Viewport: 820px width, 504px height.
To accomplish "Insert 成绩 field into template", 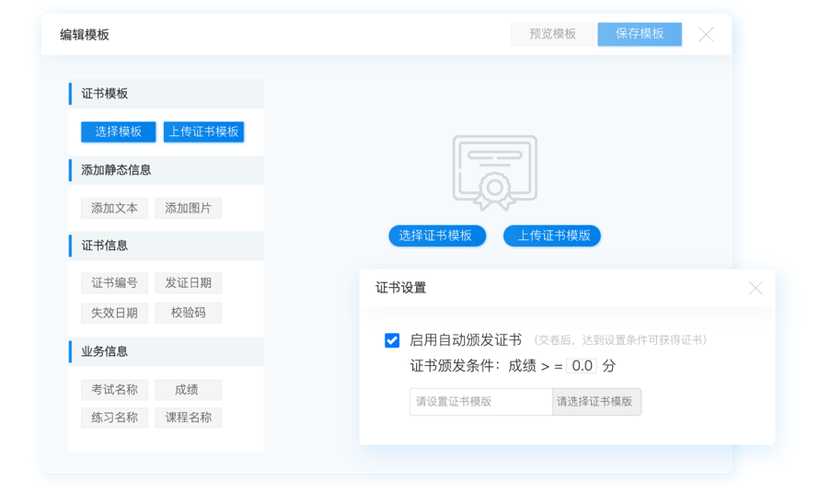I will pyautogui.click(x=188, y=390).
